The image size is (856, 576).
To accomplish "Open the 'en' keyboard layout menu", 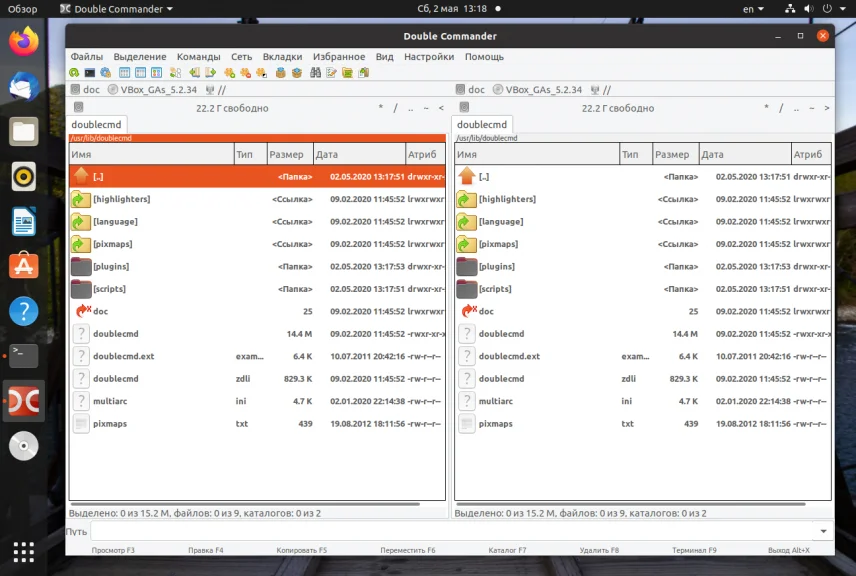I will (x=752, y=9).
